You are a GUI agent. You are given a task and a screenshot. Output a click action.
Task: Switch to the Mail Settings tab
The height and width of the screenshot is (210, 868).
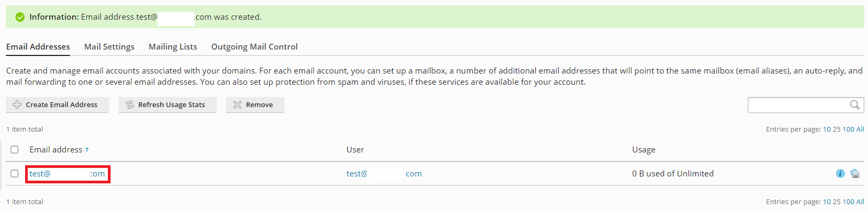point(110,47)
